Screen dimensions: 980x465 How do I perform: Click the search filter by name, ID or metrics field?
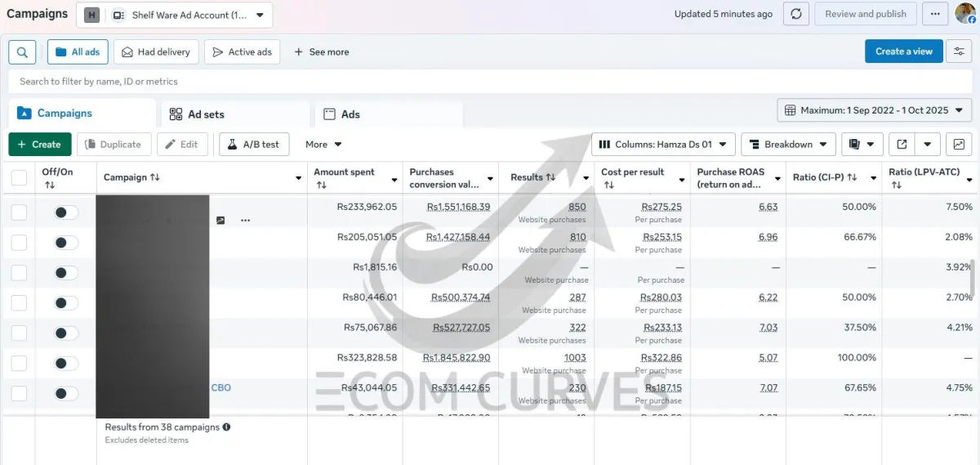click(x=490, y=81)
